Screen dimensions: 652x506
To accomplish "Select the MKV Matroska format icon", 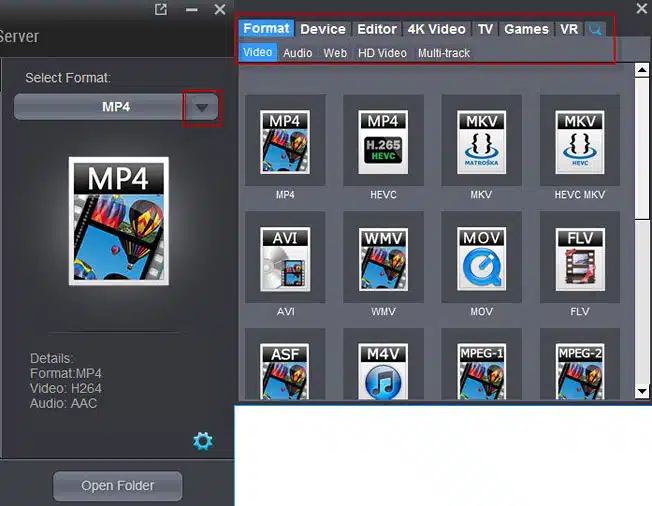I will pos(481,143).
